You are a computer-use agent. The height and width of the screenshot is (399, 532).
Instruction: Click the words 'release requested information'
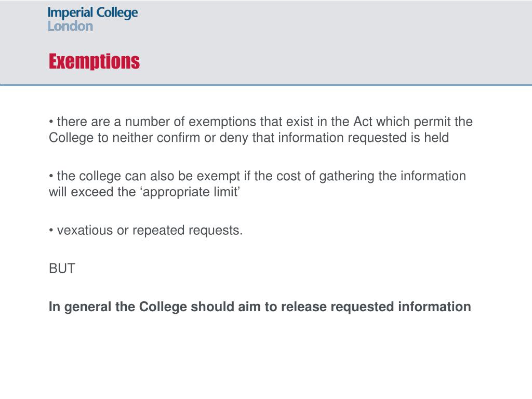[376, 307]
